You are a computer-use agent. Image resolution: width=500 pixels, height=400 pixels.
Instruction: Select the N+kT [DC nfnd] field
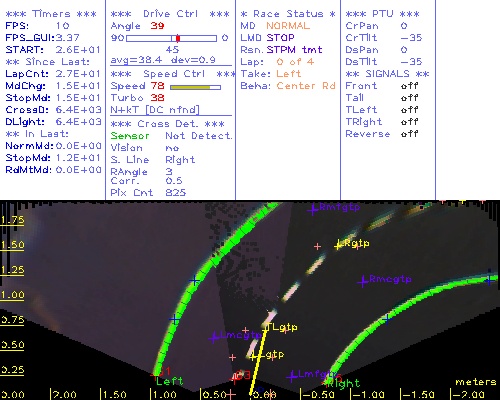click(155, 110)
